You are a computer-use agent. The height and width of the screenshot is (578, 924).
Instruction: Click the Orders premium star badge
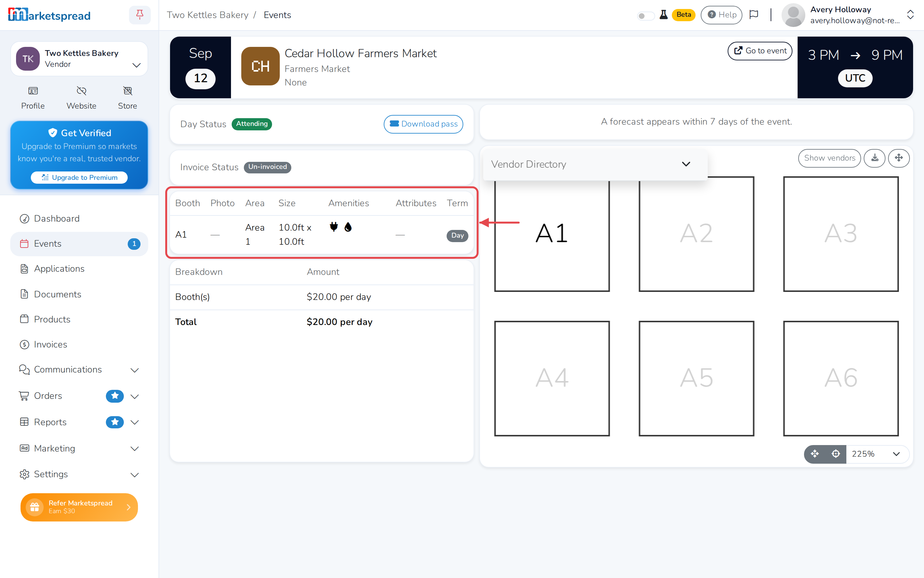pos(115,396)
